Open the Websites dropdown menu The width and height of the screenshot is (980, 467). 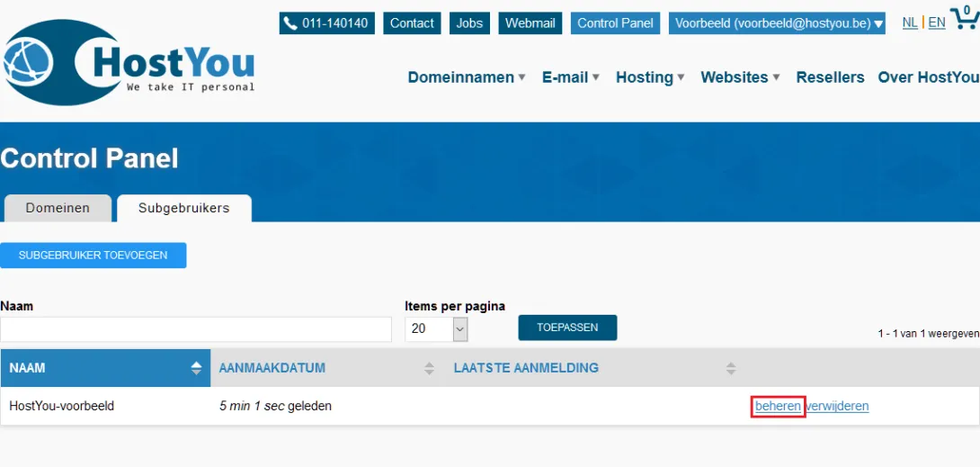coord(740,77)
